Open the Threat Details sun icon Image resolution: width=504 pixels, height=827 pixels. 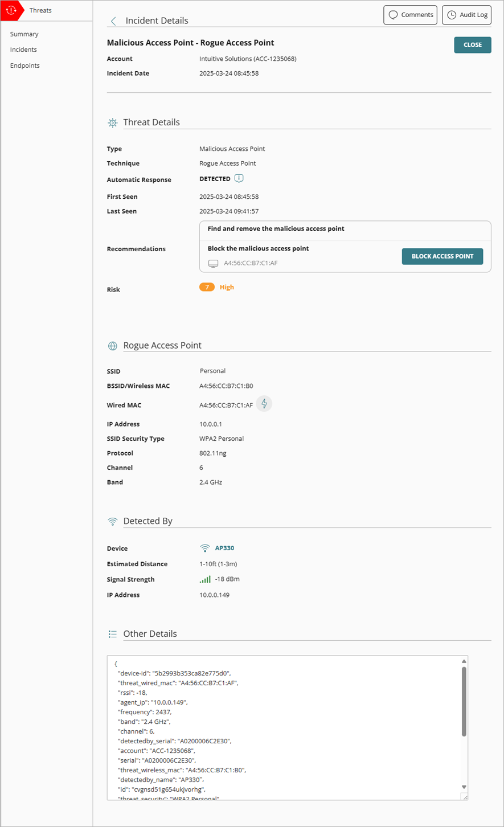coord(113,122)
